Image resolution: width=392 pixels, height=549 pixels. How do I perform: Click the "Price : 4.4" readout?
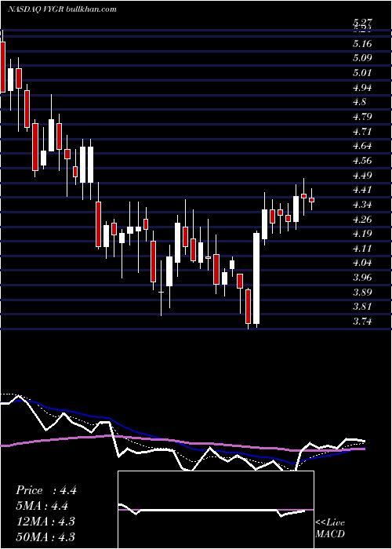45,490
